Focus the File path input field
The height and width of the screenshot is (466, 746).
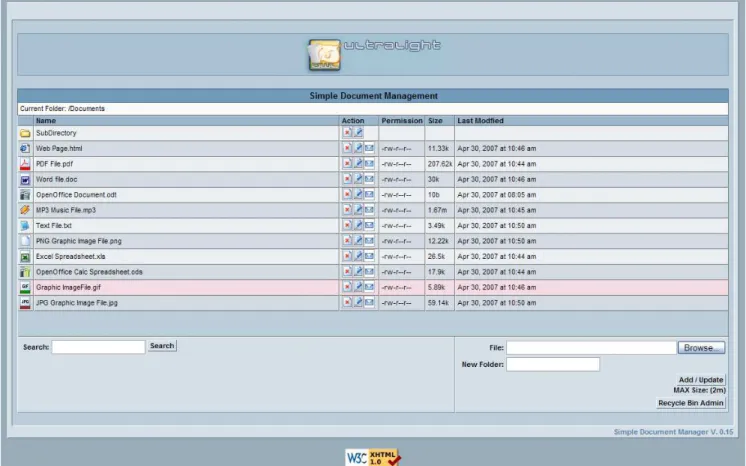(591, 348)
